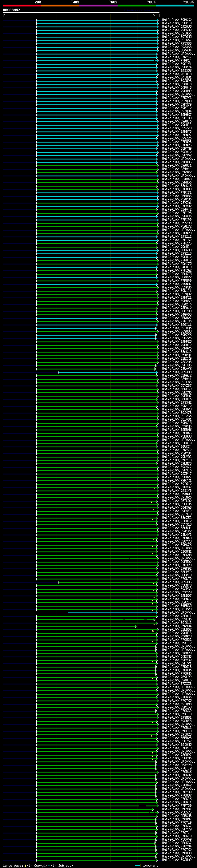This screenshot has height=868, width=197.
Task: Select hit label UniRef100_B7ZXZ8
Action: (177, 684)
